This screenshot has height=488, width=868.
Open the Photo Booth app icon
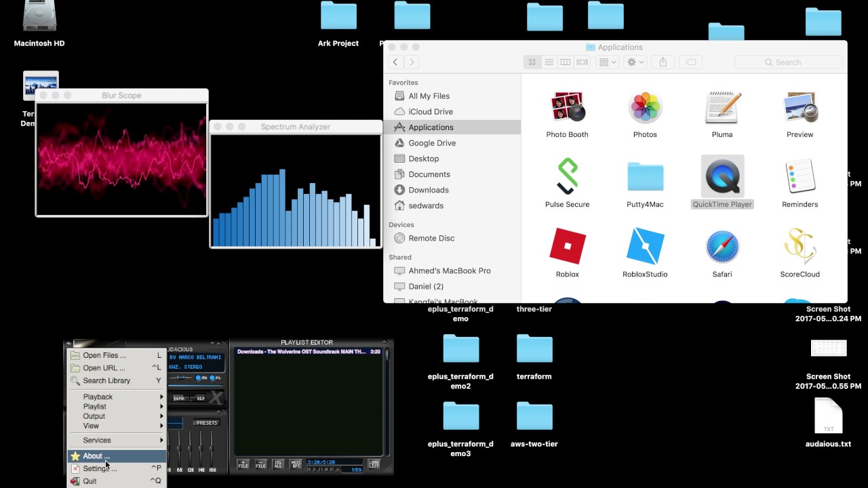(x=568, y=107)
